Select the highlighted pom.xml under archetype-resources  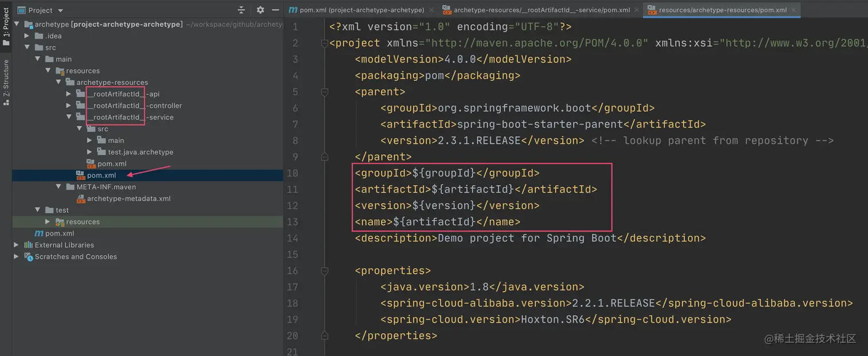click(x=102, y=175)
